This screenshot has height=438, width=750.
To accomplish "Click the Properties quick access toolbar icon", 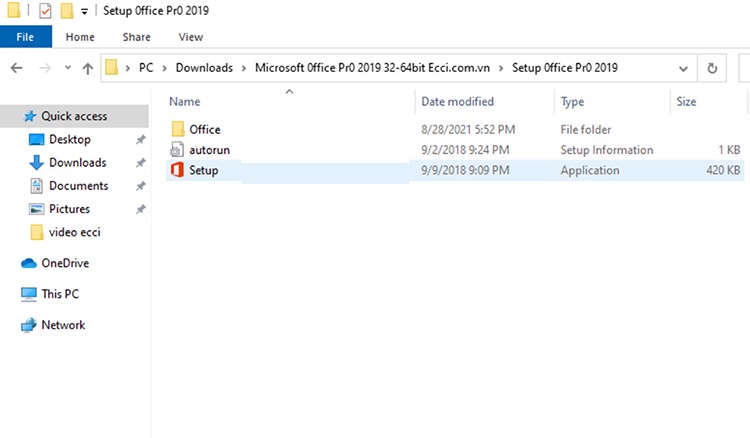I will (45, 10).
